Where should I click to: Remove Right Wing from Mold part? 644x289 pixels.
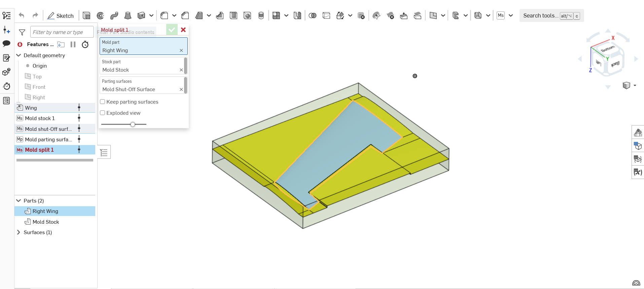(x=181, y=50)
